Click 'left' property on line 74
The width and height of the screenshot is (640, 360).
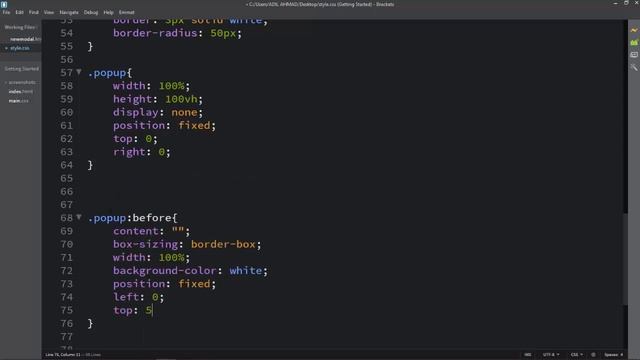(126, 297)
